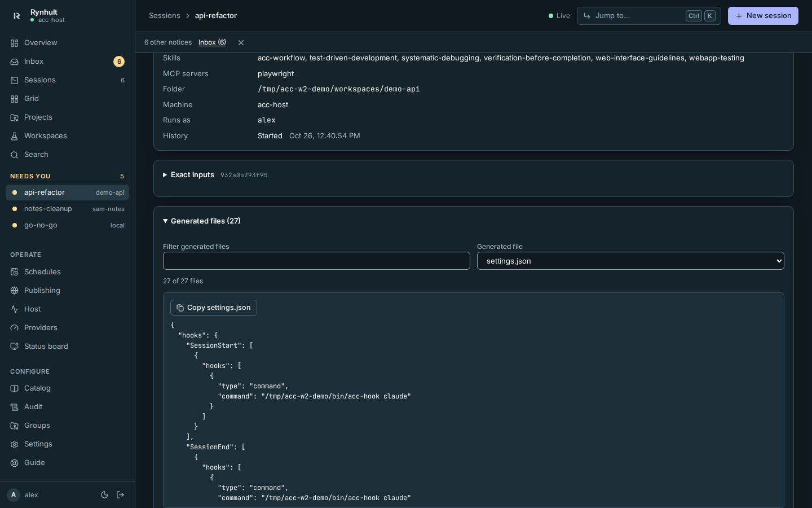Click the Groups icon
Screen dimensions: 812x508
point(15,426)
